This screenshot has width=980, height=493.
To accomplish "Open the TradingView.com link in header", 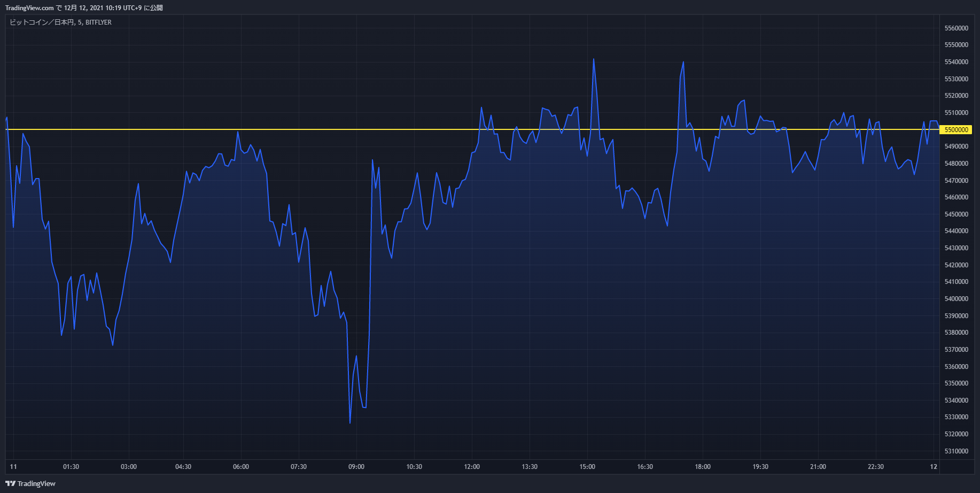I will (x=29, y=8).
